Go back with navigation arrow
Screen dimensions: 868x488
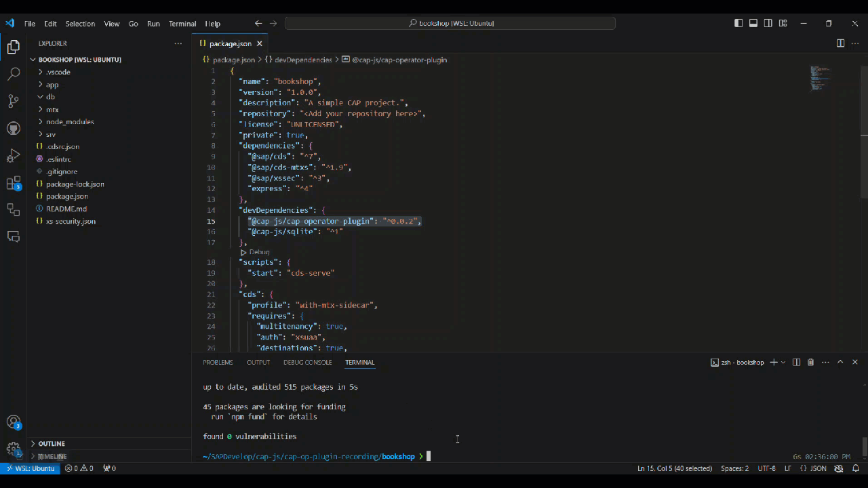pos(258,23)
